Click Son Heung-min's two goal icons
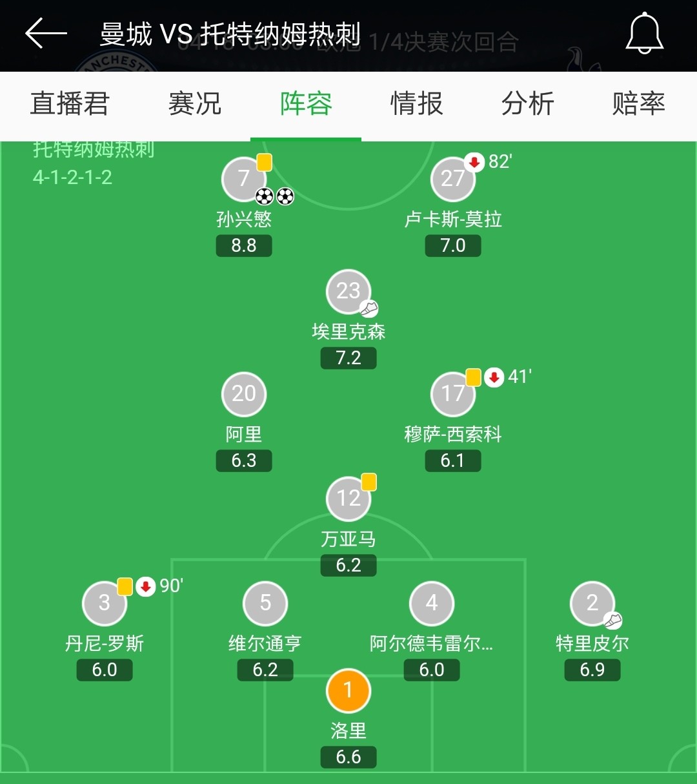 click(x=274, y=197)
